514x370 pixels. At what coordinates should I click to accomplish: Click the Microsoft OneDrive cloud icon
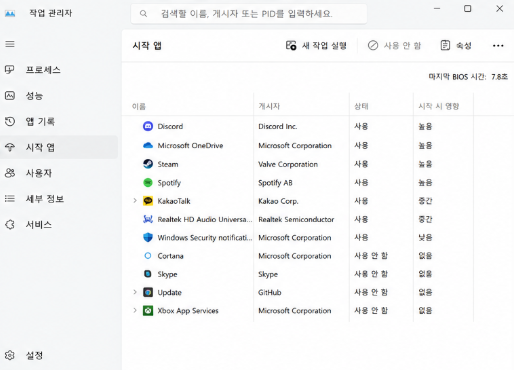pos(148,145)
